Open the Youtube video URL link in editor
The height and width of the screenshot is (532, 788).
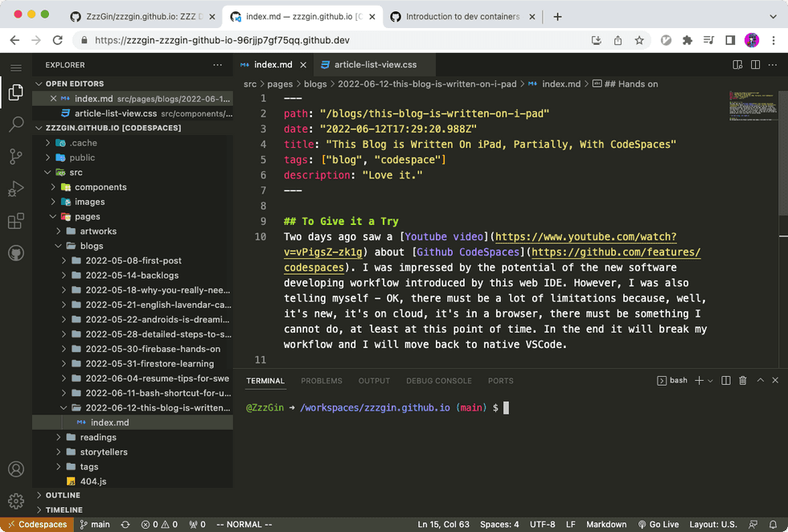(x=586, y=236)
